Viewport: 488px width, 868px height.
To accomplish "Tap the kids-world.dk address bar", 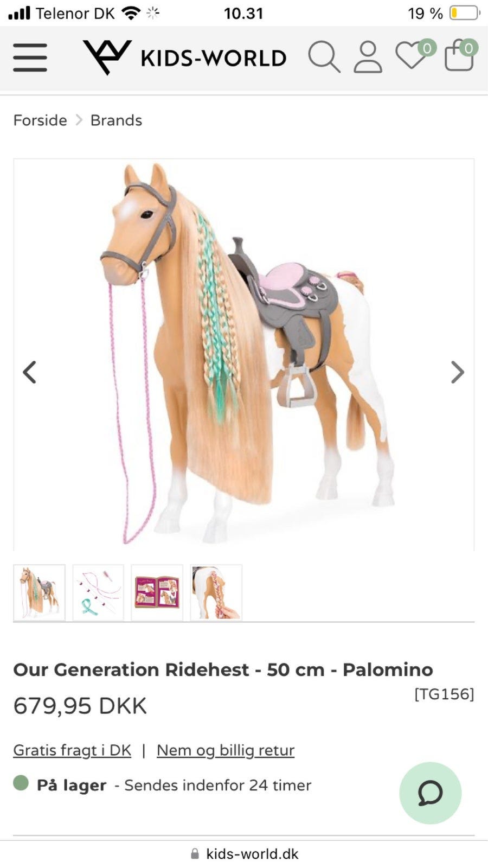I will point(244,854).
